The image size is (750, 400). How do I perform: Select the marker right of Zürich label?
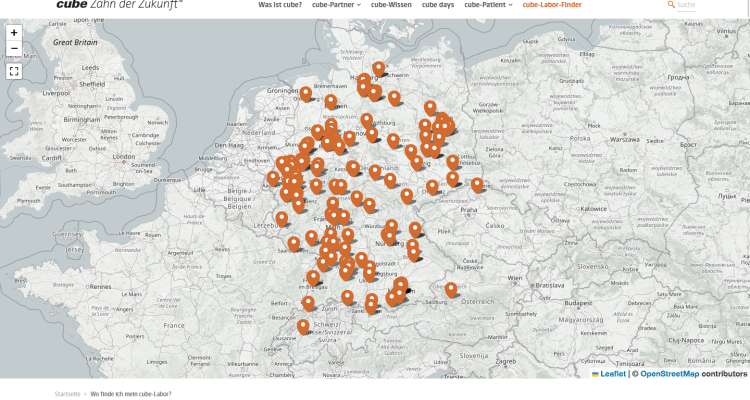pyautogui.click(x=347, y=298)
